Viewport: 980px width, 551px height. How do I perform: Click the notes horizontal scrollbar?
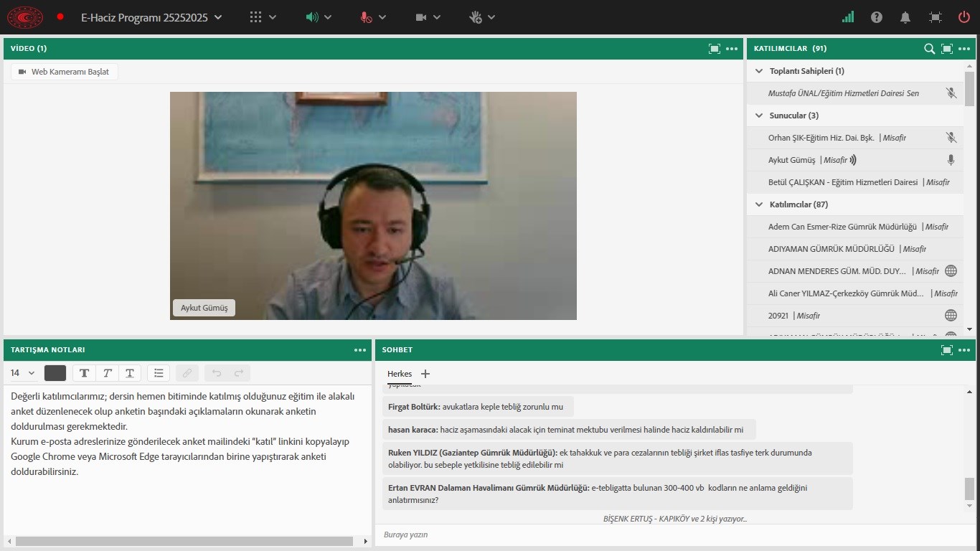pyautogui.click(x=183, y=541)
